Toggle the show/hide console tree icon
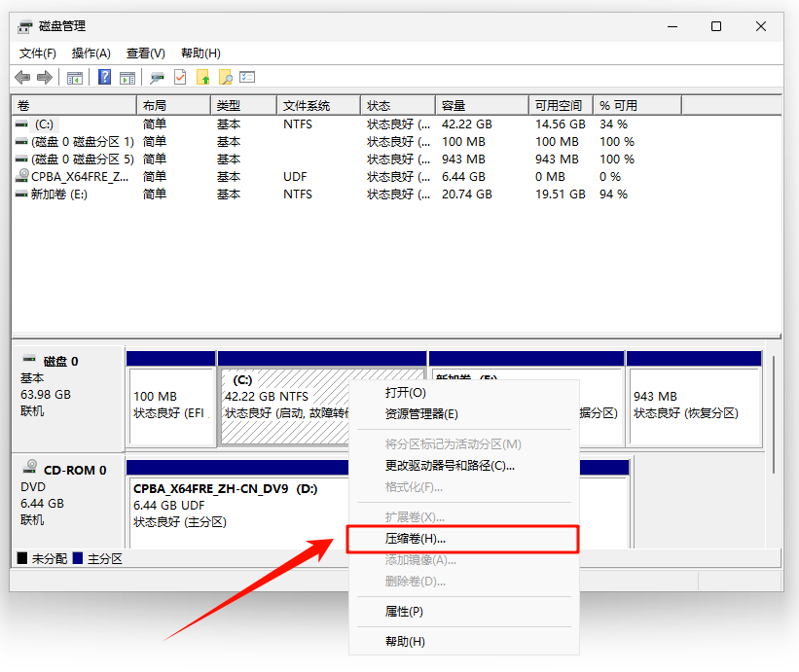Image resolution: width=799 pixels, height=672 pixels. tap(74, 78)
